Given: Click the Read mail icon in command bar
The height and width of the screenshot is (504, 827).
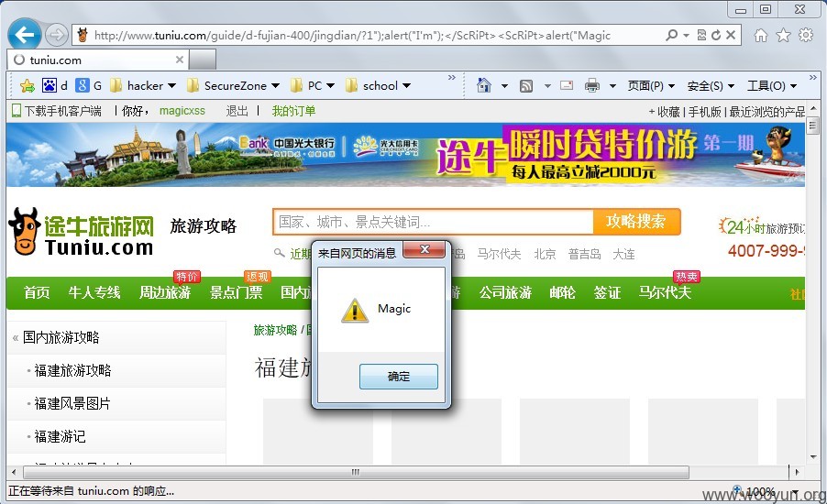Looking at the screenshot, I should [x=567, y=85].
